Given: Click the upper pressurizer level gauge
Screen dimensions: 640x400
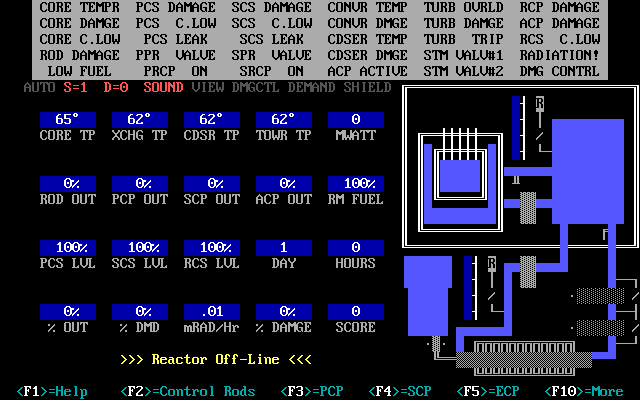Looking at the screenshot, I should point(516,128).
